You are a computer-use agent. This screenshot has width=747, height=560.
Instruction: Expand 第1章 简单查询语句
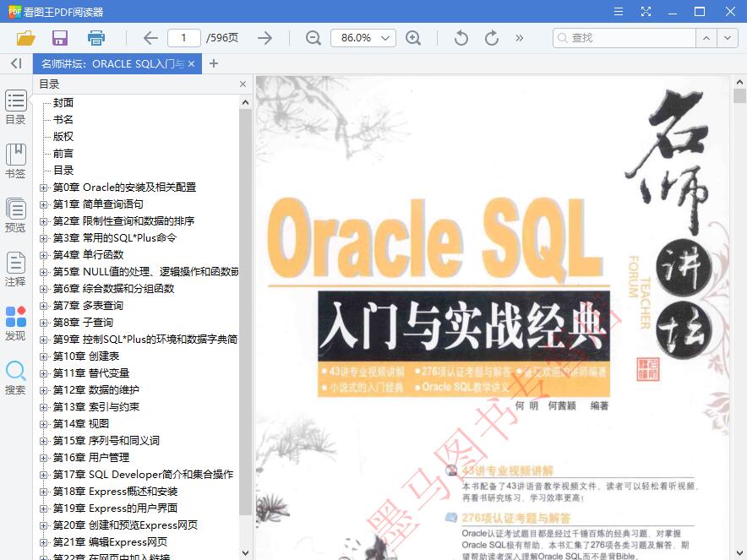43,204
